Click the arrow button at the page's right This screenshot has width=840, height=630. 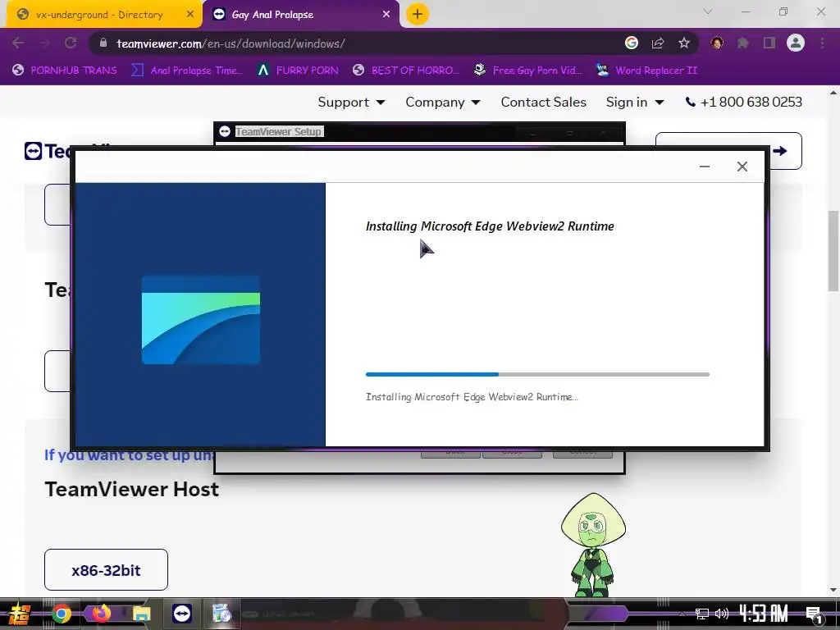click(780, 151)
